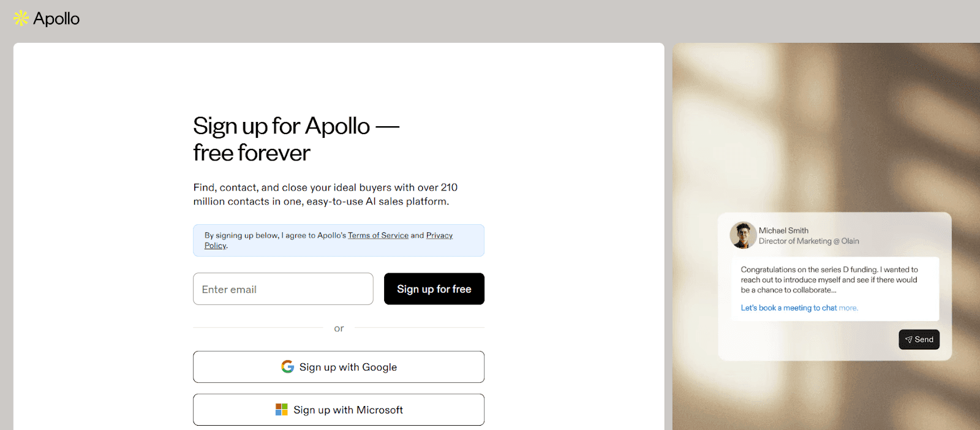Click the "more." text in message
Viewport: 980px width, 430px height.
pyautogui.click(x=848, y=308)
